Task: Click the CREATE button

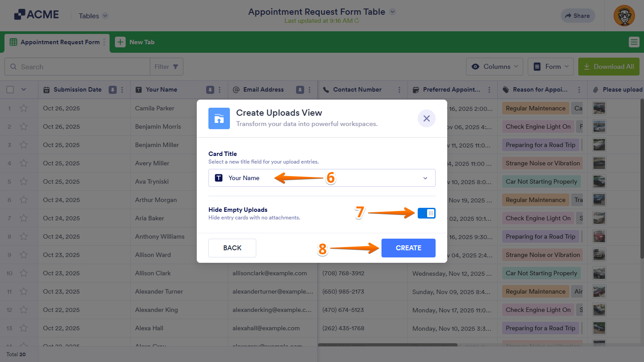Action: coord(408,248)
